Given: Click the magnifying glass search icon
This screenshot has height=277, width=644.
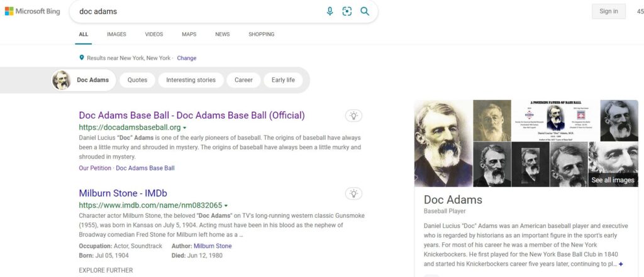Looking at the screenshot, I should click(x=365, y=11).
